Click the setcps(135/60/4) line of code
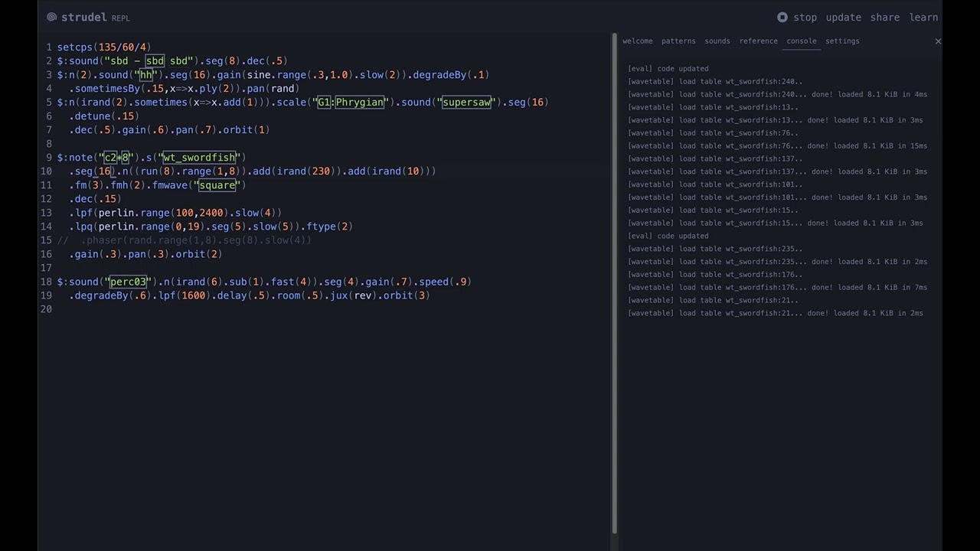Screen dimensions: 980x551 pos(104,47)
